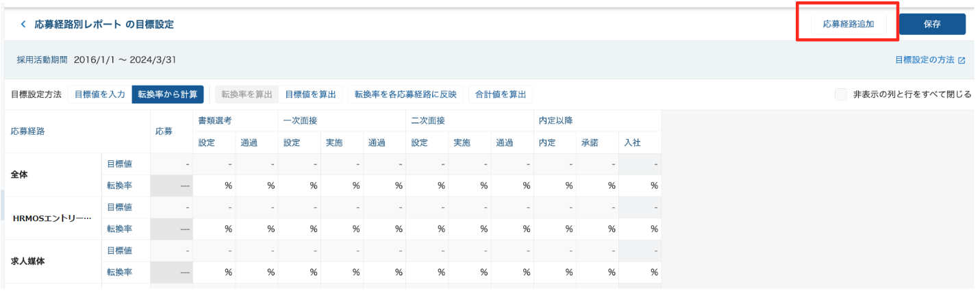Click the 目標値を算出 toolbar button
The width and height of the screenshot is (980, 295).
(310, 94)
